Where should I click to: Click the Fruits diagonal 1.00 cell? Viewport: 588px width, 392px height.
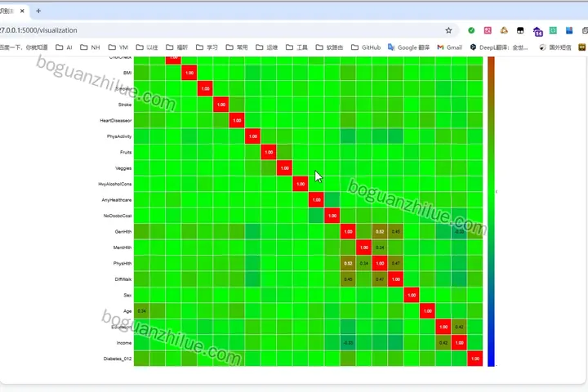tap(269, 152)
